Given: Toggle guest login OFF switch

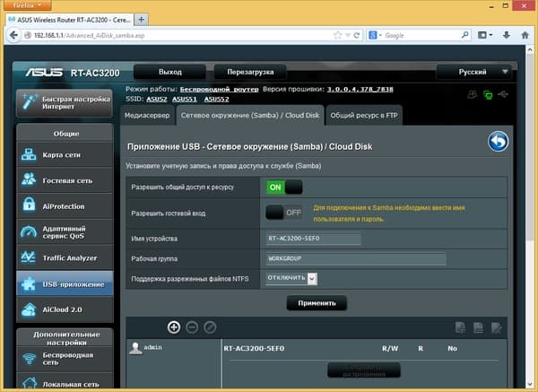Looking at the screenshot, I should click(x=284, y=213).
